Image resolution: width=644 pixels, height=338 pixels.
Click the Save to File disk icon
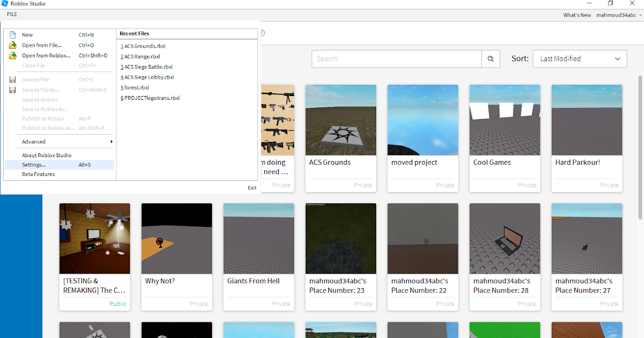click(x=12, y=79)
